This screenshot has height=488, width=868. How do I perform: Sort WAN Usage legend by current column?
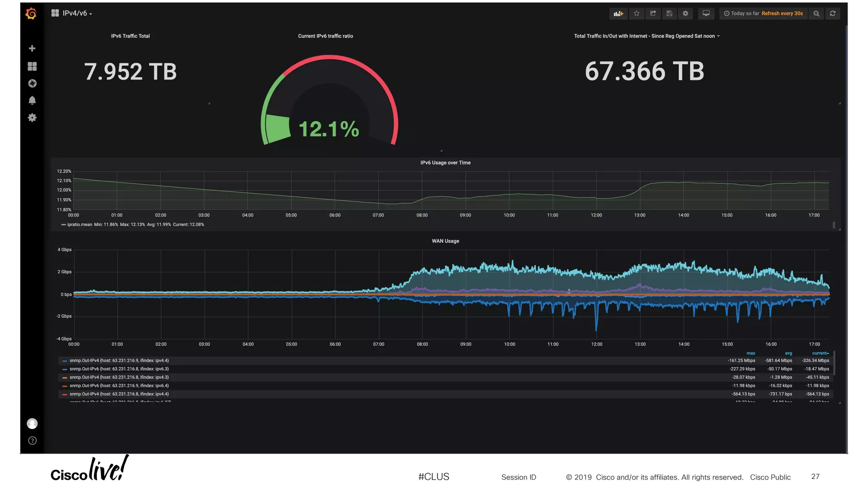(x=821, y=353)
